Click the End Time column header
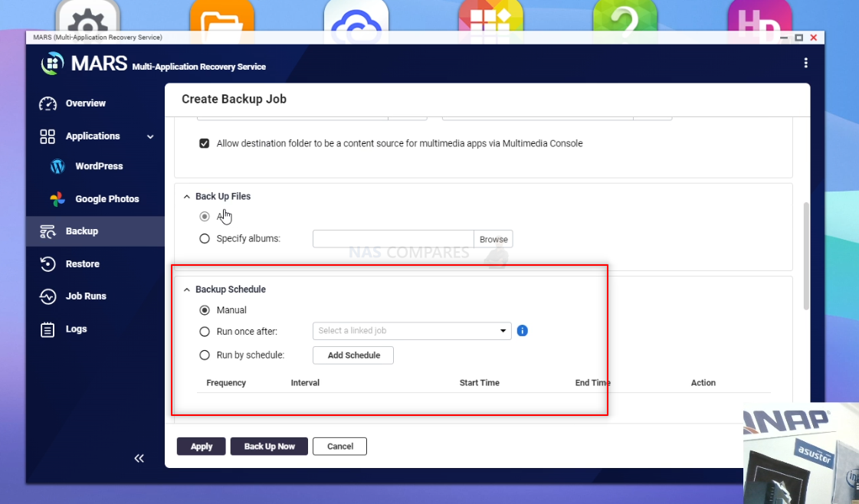Viewport: 859px width, 504px height. click(x=593, y=383)
